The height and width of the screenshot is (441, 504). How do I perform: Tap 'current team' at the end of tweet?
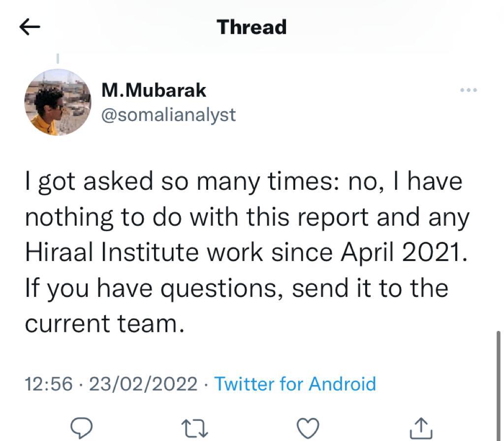(101, 323)
